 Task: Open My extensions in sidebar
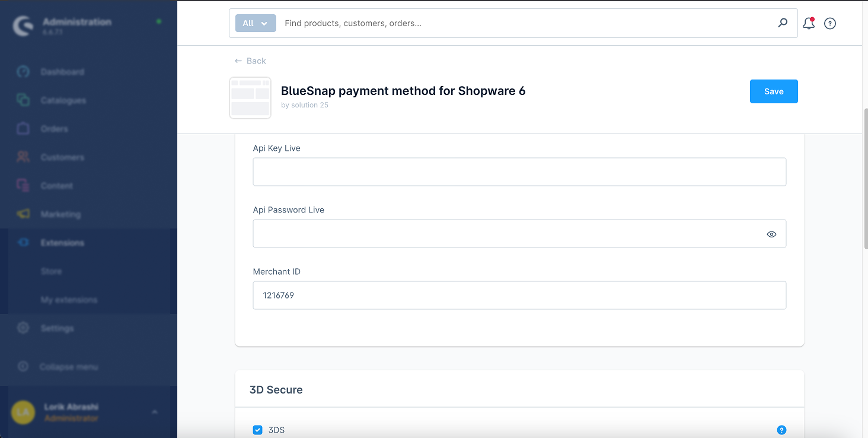[x=69, y=300]
